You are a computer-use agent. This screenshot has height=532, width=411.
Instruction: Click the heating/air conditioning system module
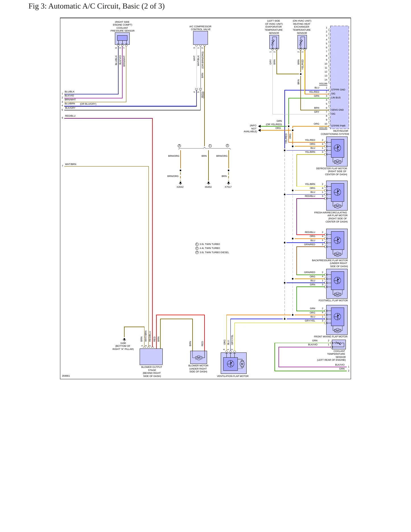(339, 77)
